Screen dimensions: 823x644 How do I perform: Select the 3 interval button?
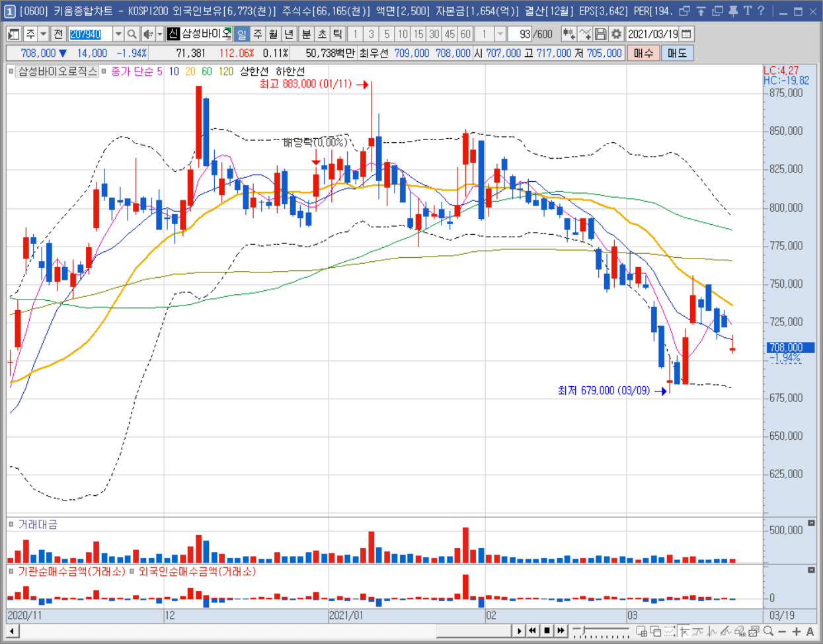point(371,34)
